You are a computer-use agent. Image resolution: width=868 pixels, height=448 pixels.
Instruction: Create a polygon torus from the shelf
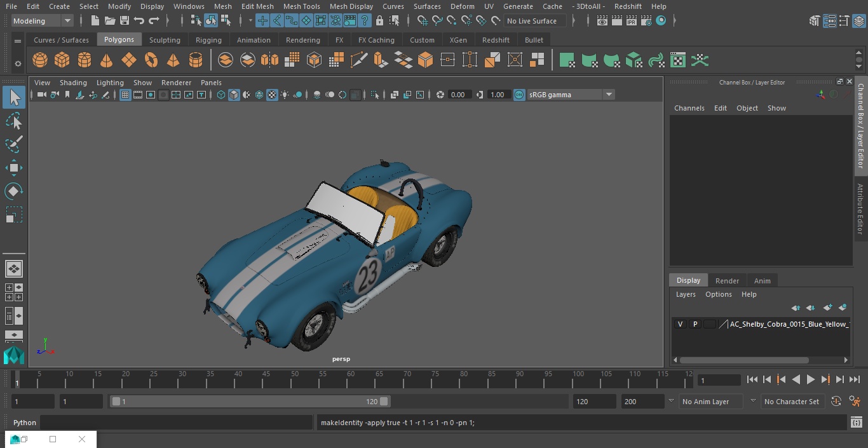pos(151,60)
